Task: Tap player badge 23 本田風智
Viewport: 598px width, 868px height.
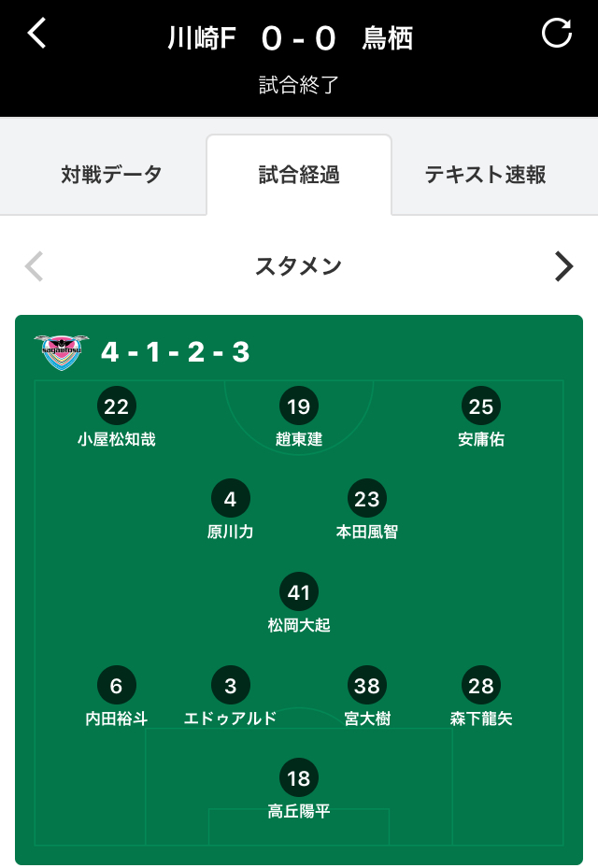Action: pyautogui.click(x=367, y=509)
